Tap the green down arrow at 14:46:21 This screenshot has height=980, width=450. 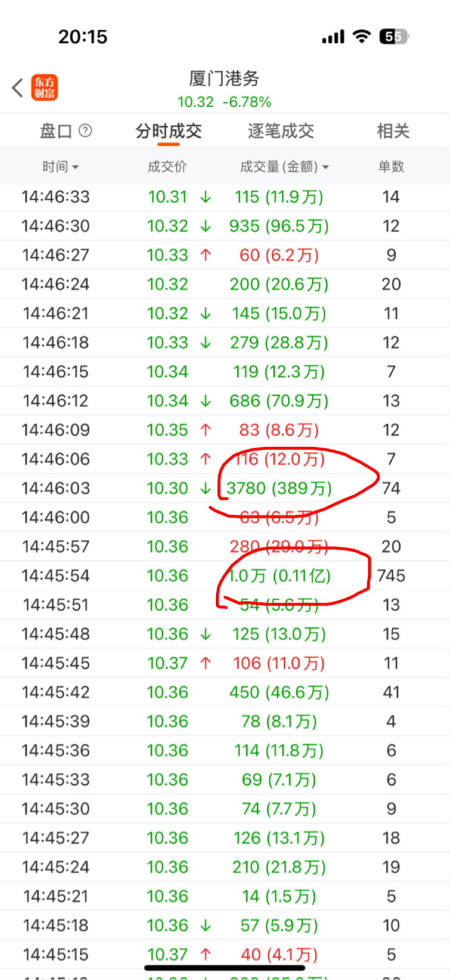[206, 314]
